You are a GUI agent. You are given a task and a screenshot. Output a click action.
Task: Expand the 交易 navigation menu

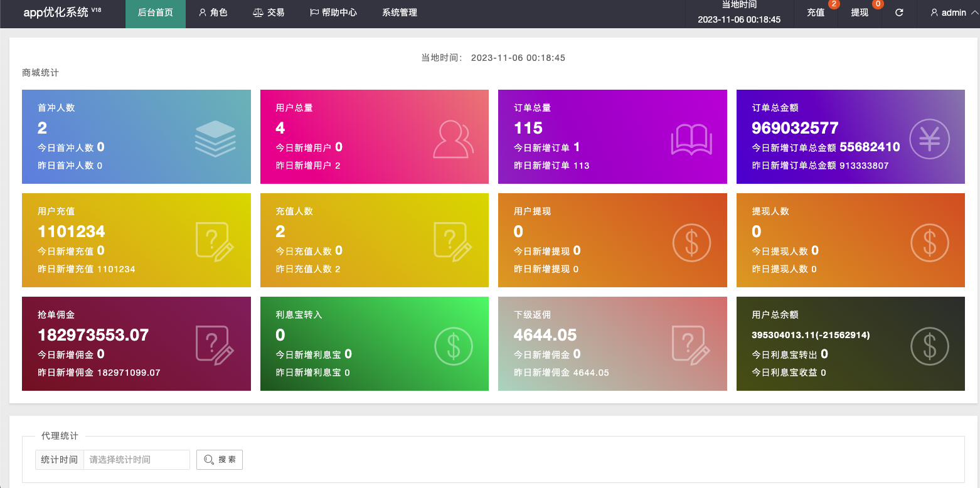click(x=269, y=13)
